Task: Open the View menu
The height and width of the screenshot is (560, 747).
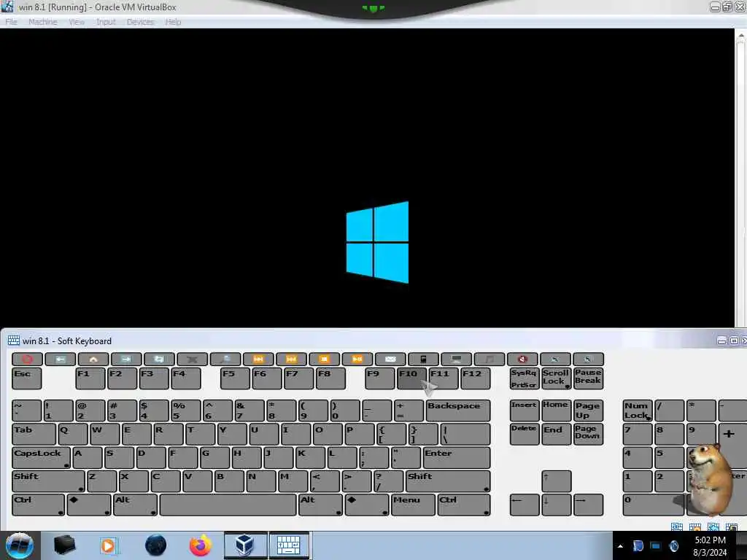Action: [76, 22]
